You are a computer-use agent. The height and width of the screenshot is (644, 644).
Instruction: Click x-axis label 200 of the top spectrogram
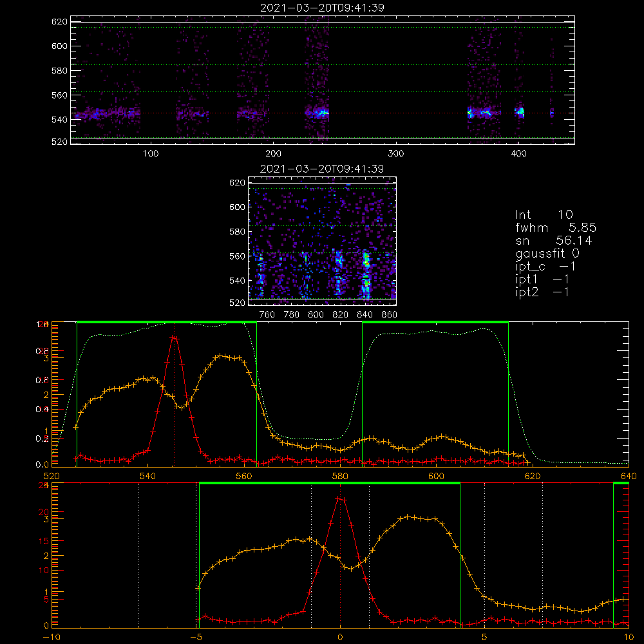273,154
